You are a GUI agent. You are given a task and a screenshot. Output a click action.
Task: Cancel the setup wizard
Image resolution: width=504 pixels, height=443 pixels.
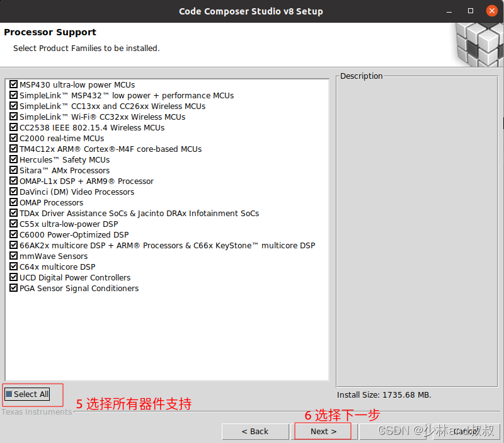(x=466, y=432)
